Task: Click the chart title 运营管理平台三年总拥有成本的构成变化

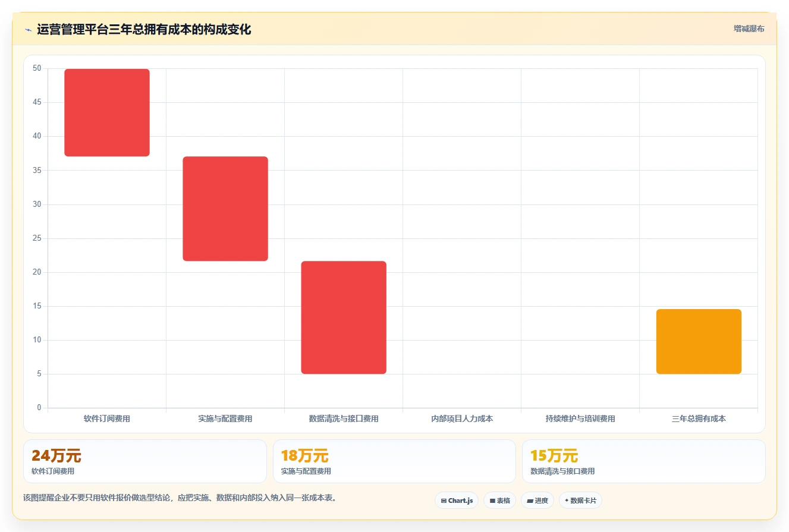Action: pyautogui.click(x=144, y=30)
